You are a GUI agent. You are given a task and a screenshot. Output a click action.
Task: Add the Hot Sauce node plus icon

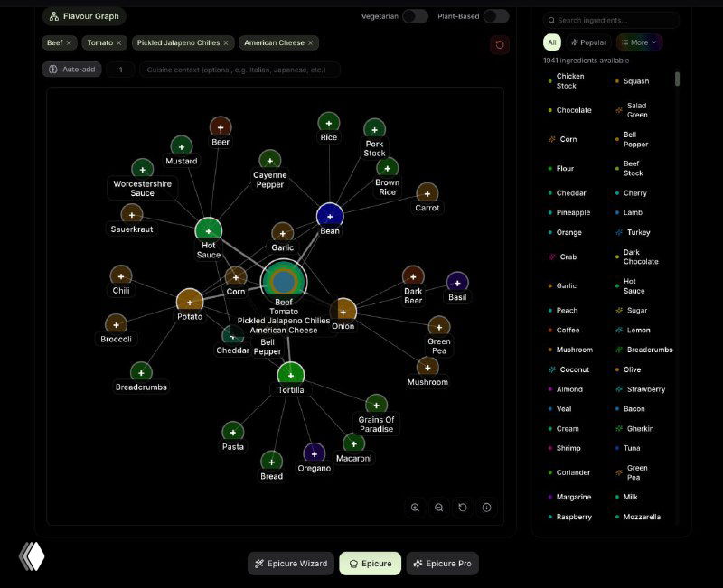click(x=209, y=231)
